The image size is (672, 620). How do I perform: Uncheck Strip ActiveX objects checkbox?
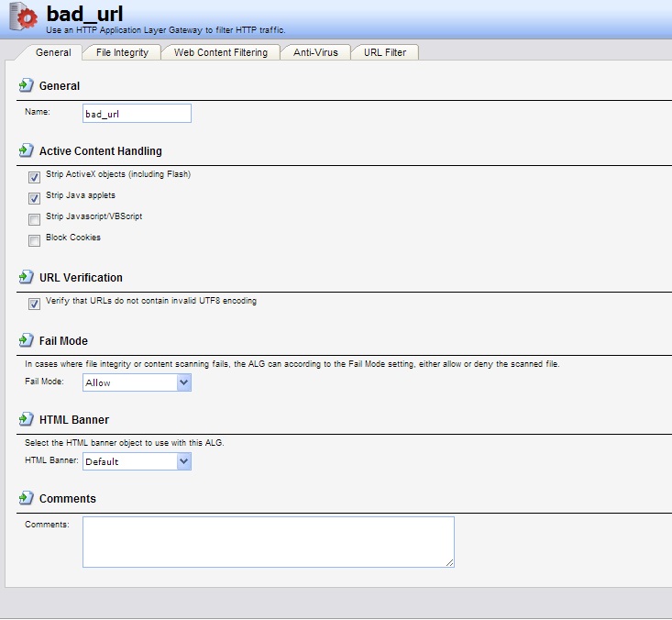[35, 177]
